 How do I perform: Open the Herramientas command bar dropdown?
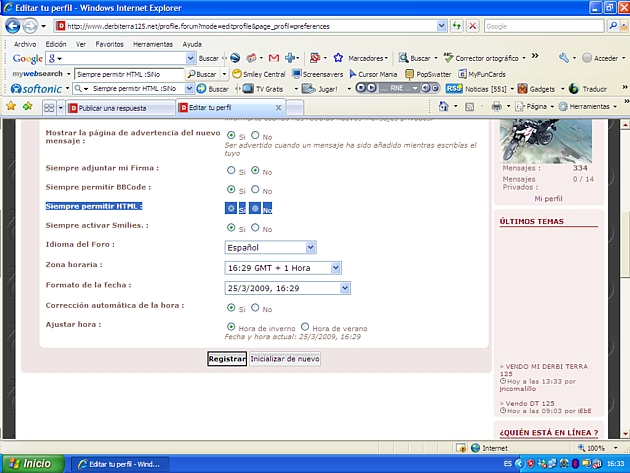588,106
